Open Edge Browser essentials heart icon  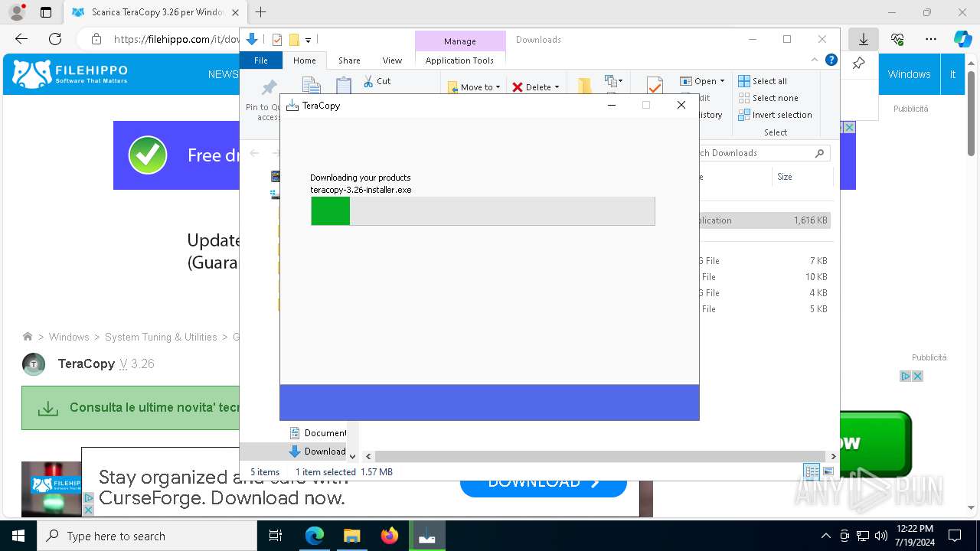(897, 39)
